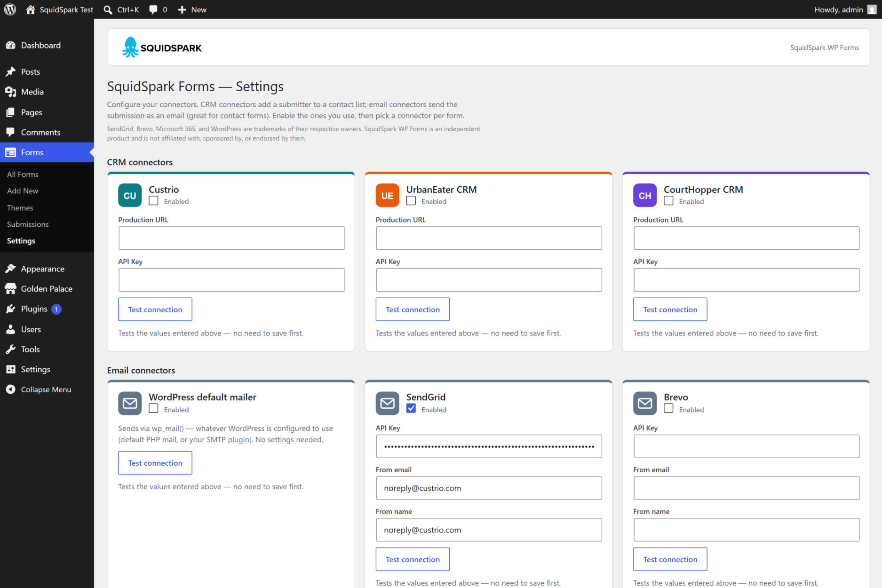Viewport: 882px width, 588px height.
Task: Click the Custrio CU badge icon
Action: (130, 195)
